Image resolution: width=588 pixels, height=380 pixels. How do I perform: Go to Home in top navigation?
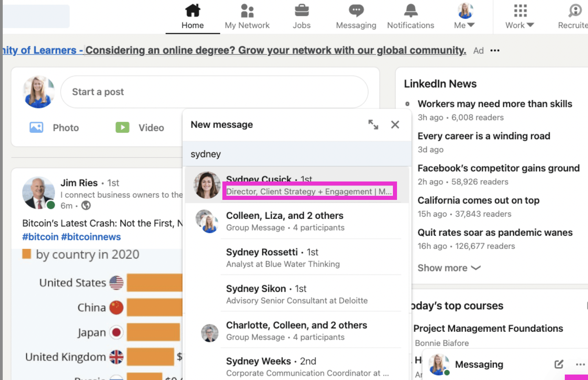193,16
